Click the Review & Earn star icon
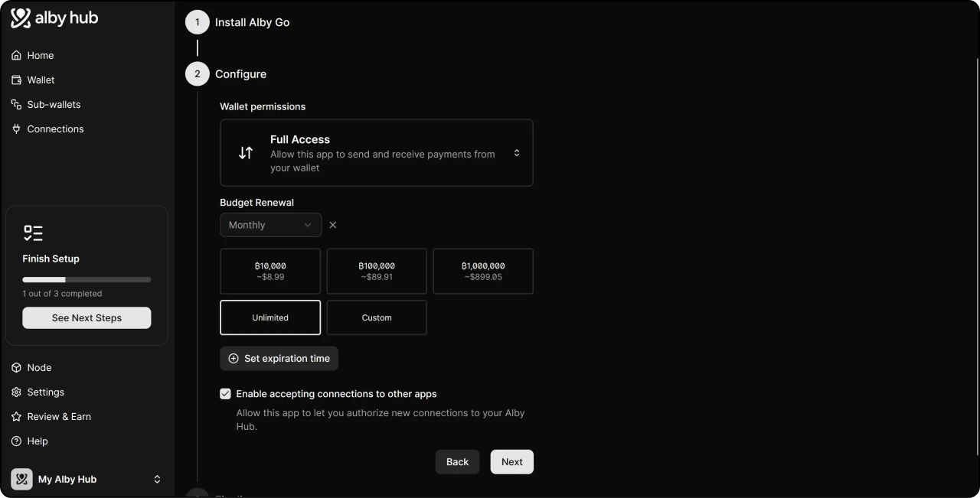The image size is (980, 498). tap(16, 417)
